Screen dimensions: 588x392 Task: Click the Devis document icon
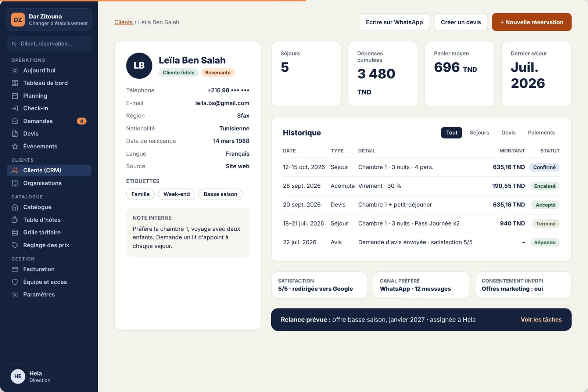tap(15, 134)
